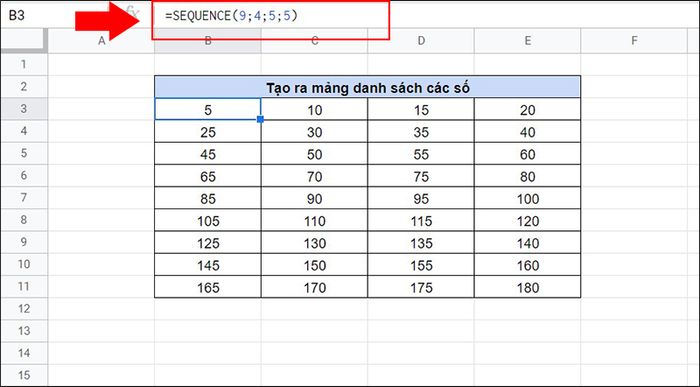
Task: Click the cell containing 120
Action: [x=527, y=220]
